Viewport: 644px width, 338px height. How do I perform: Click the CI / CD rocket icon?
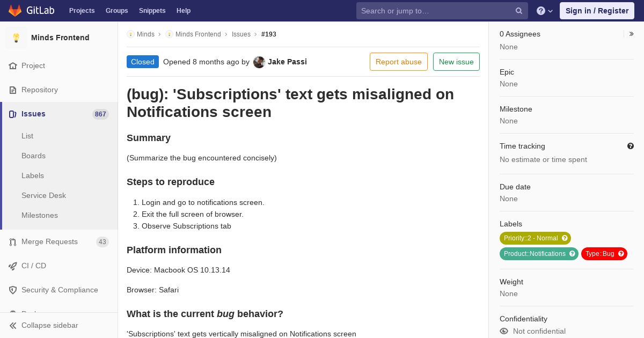point(13,266)
